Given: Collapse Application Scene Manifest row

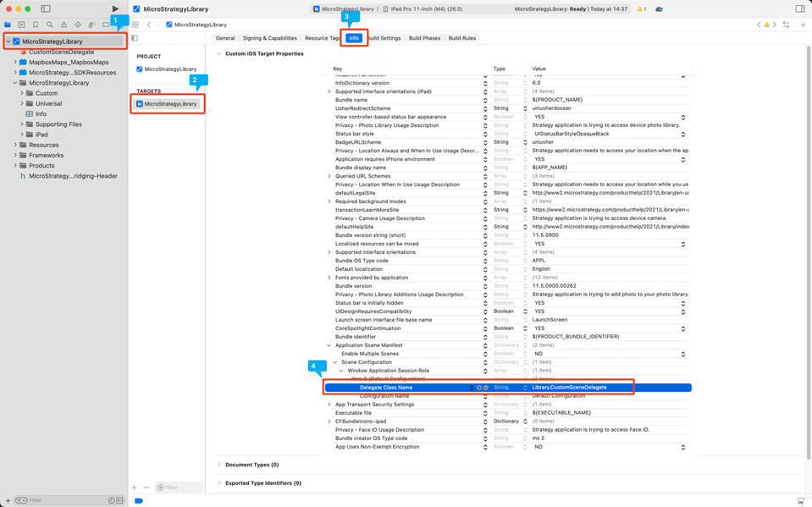Looking at the screenshot, I should coord(329,345).
